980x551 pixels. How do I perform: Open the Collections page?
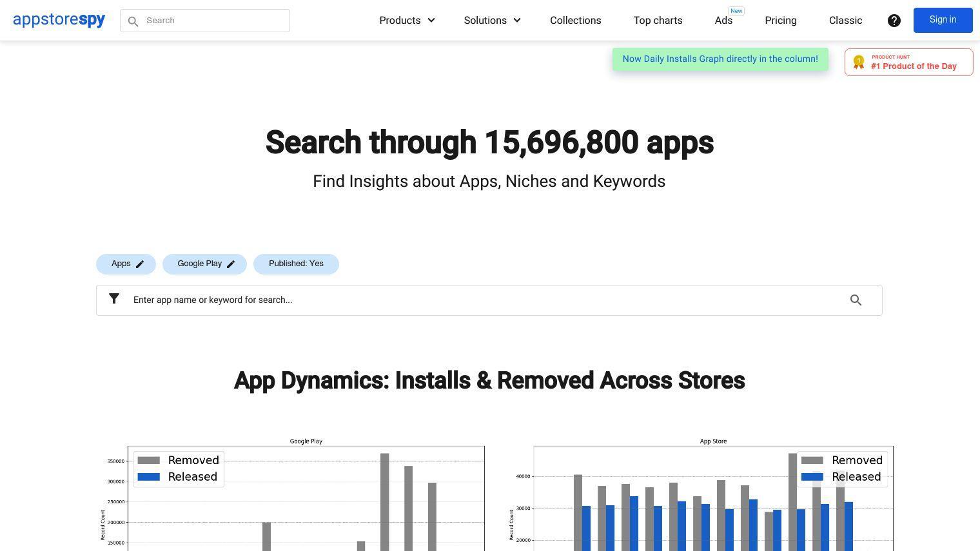576,21
